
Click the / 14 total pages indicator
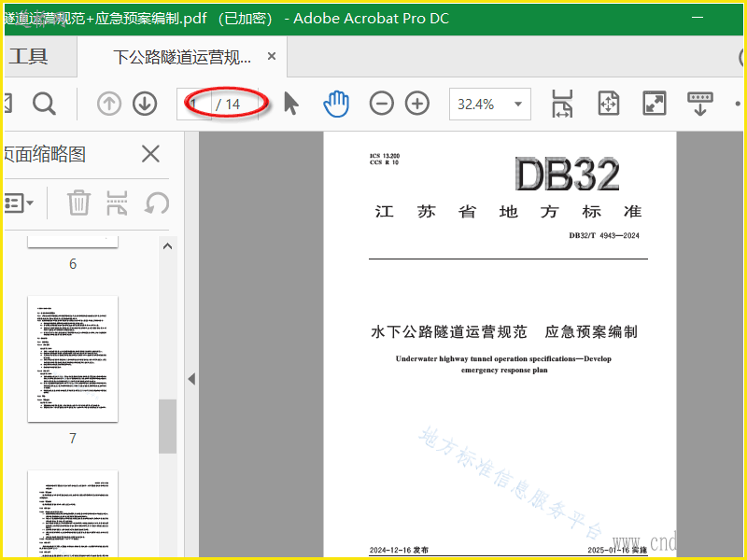point(228,105)
